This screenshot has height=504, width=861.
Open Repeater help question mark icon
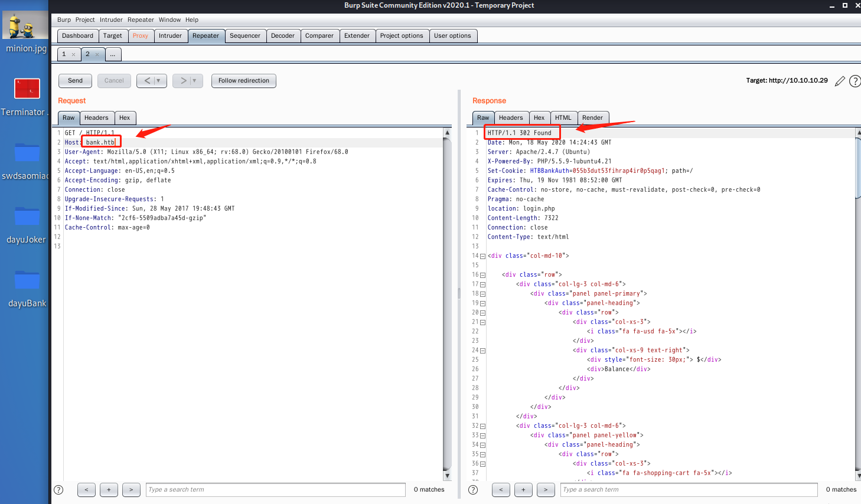click(x=855, y=81)
